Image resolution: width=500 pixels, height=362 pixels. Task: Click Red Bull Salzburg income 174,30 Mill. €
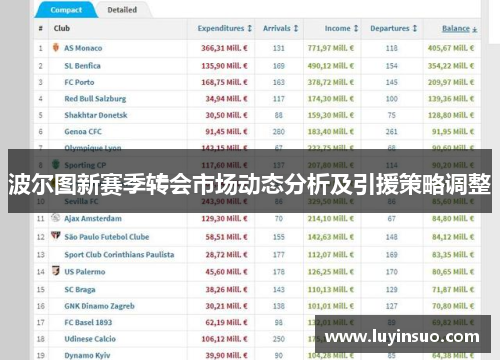tap(331, 99)
